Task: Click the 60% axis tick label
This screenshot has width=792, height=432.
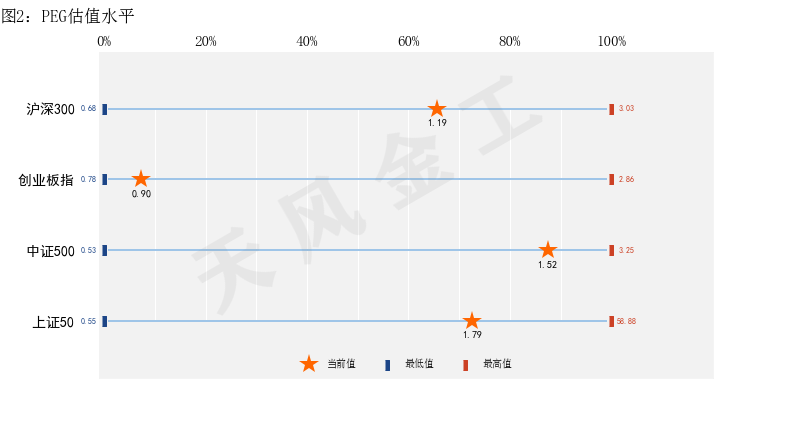Action: [x=409, y=41]
